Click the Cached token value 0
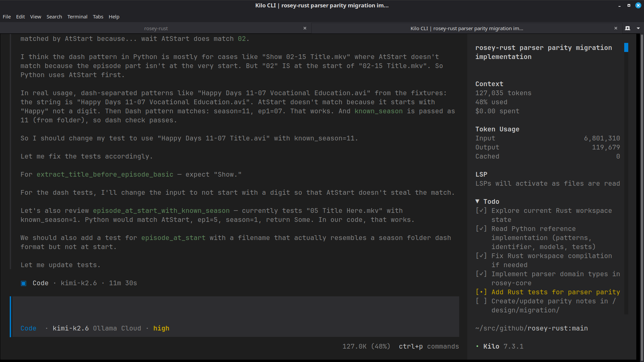The image size is (644, 362). [618, 157]
